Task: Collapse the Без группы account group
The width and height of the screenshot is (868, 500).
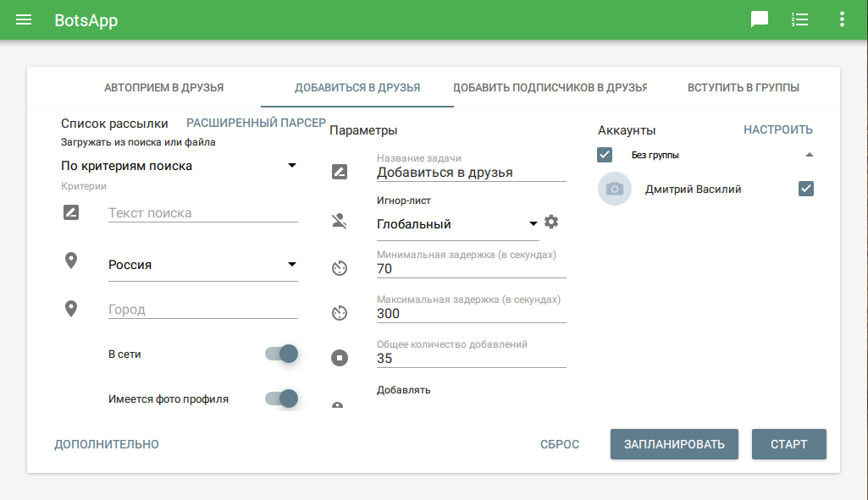Action: [x=810, y=155]
